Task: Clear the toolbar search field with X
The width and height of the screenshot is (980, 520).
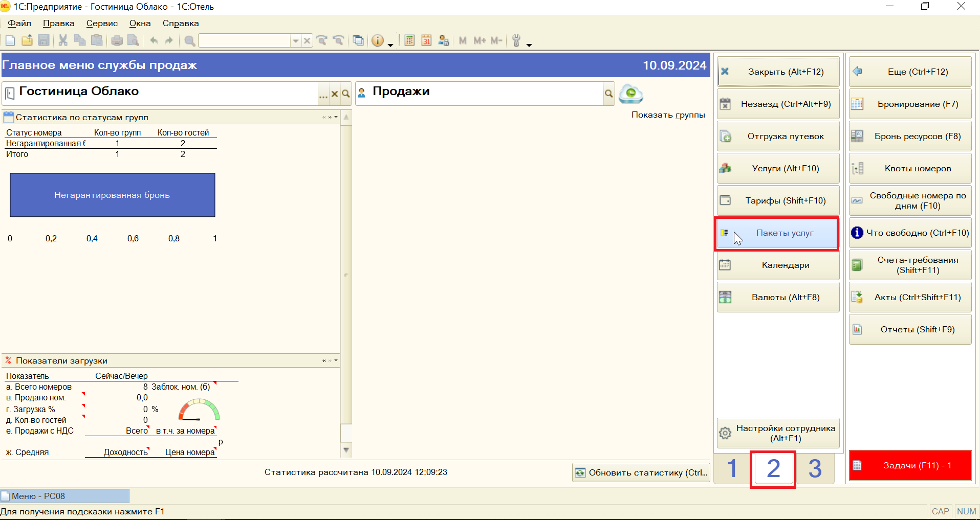Action: click(307, 40)
